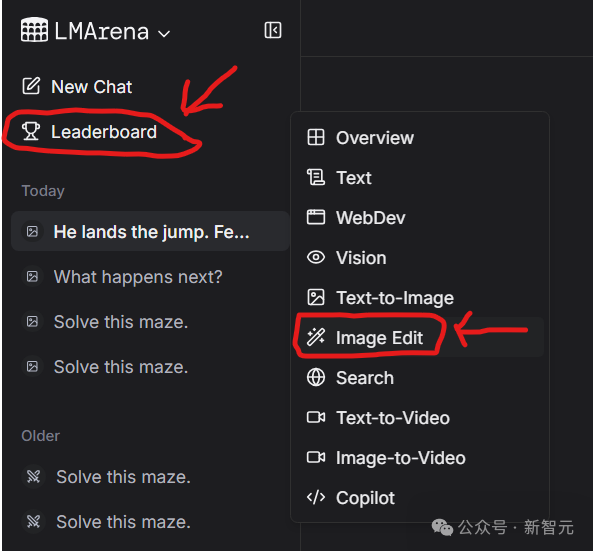Click the Text-to-Video camera icon
Image resolution: width=593 pixels, height=551 pixels.
[316, 417]
